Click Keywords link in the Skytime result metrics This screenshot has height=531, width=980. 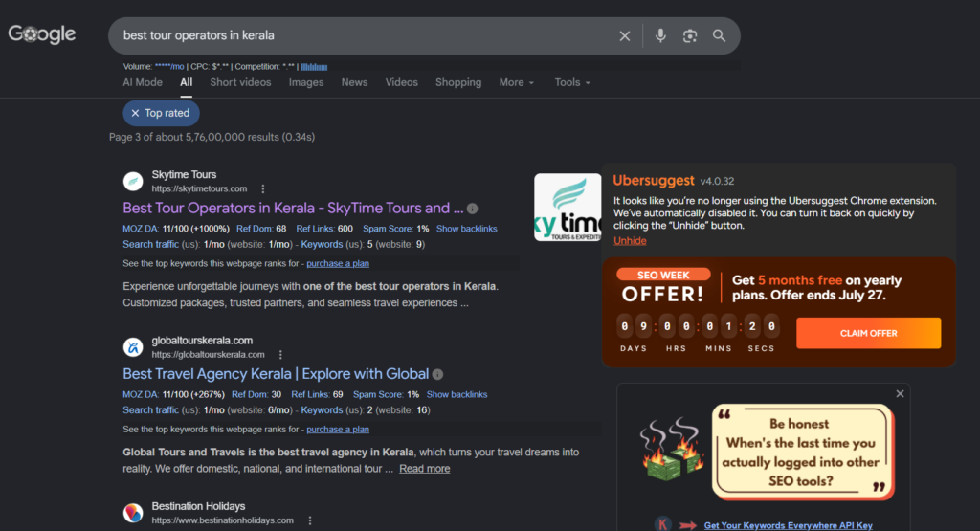322,244
